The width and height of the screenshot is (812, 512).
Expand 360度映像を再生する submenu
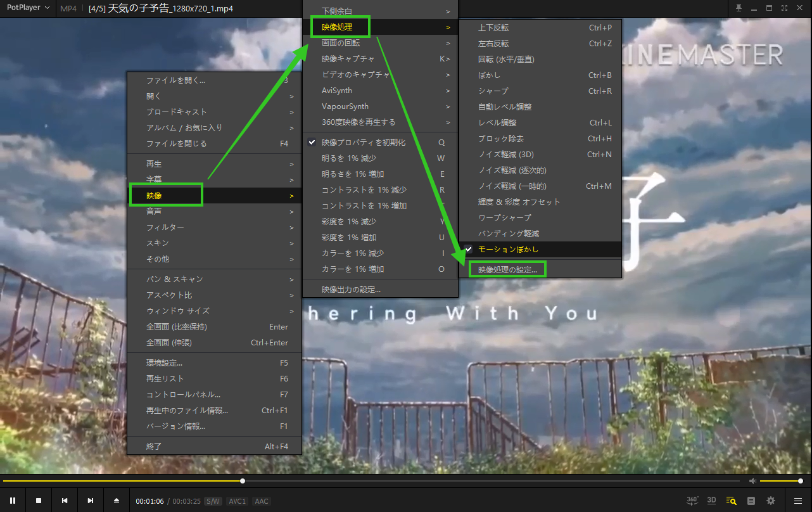[x=380, y=122]
